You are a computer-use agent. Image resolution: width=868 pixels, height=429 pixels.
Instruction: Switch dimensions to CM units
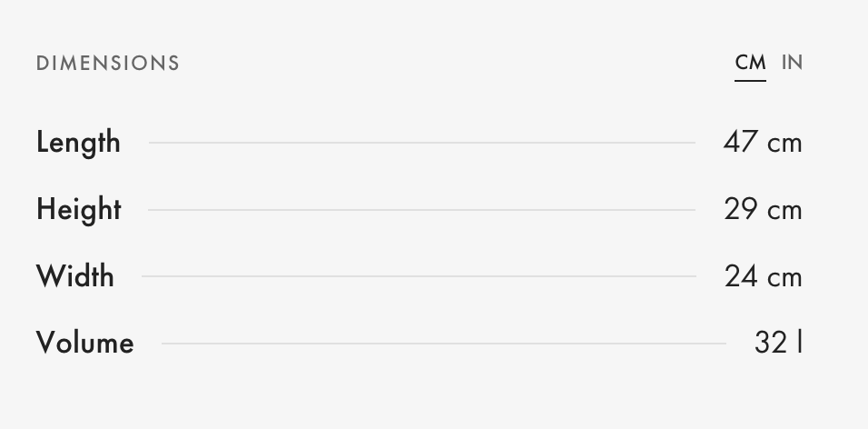[x=750, y=63]
